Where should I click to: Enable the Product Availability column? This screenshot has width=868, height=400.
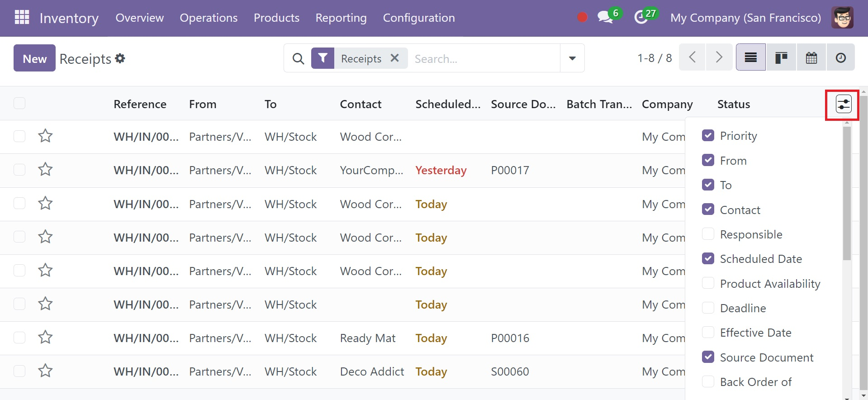tap(708, 283)
